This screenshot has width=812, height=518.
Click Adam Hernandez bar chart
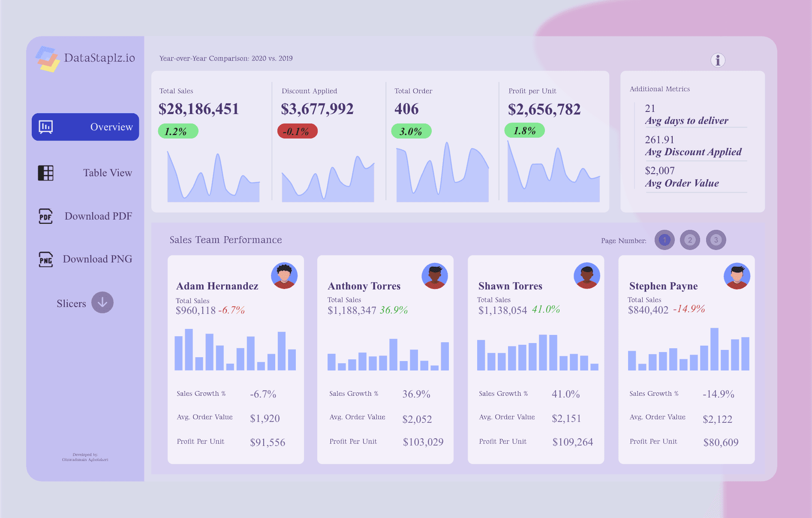[x=235, y=349]
